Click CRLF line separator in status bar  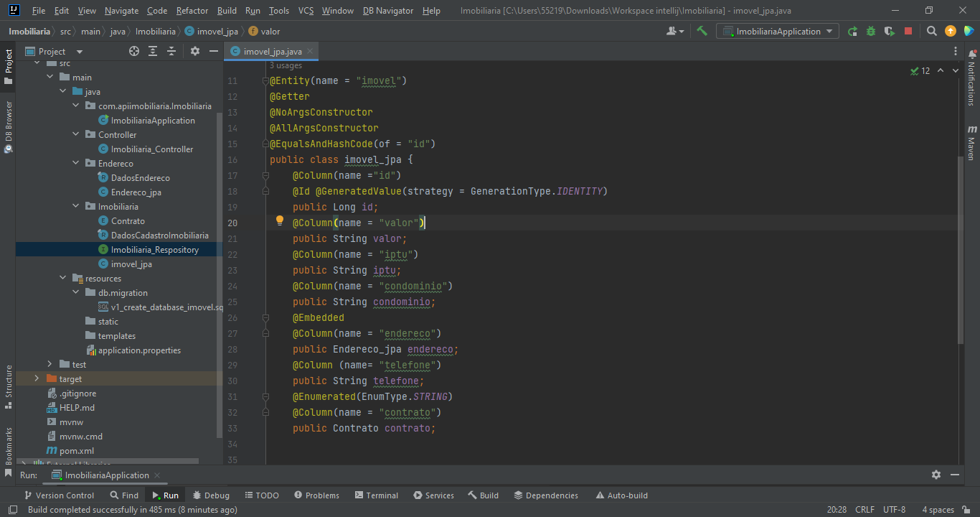tap(864, 510)
